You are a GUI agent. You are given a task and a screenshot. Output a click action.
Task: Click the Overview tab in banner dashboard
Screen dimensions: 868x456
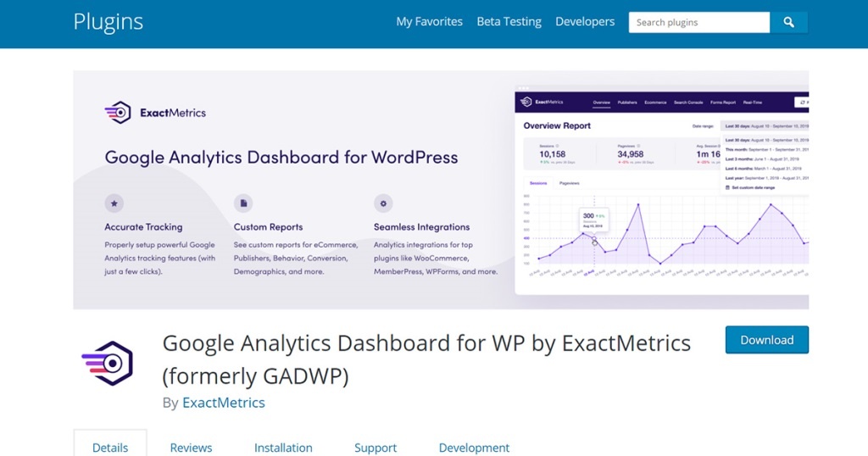click(x=602, y=103)
